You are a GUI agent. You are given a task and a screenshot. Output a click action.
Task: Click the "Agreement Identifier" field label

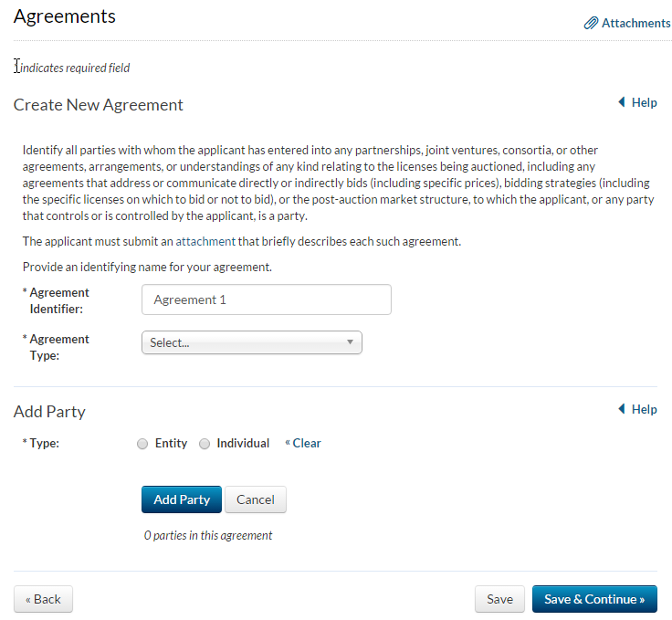click(x=59, y=300)
